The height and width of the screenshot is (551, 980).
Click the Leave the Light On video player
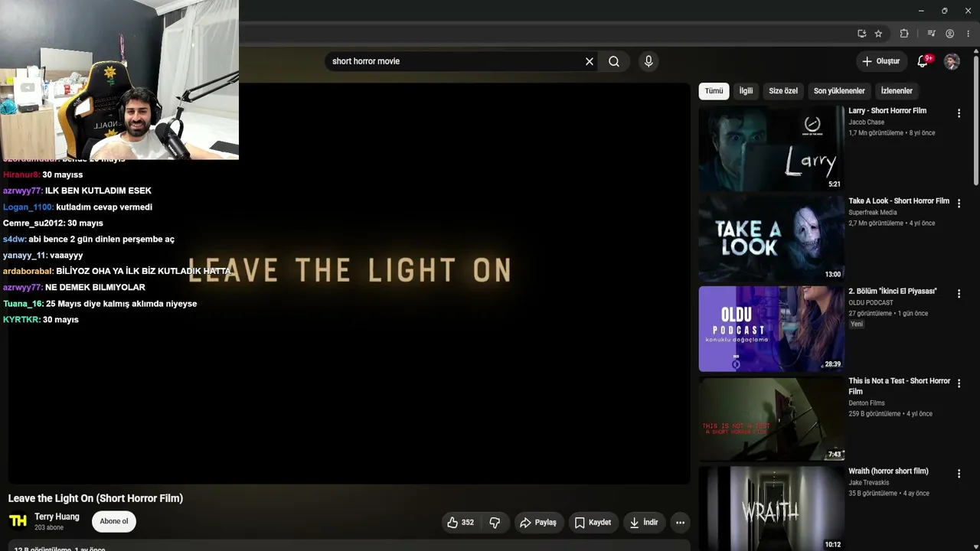coord(349,283)
